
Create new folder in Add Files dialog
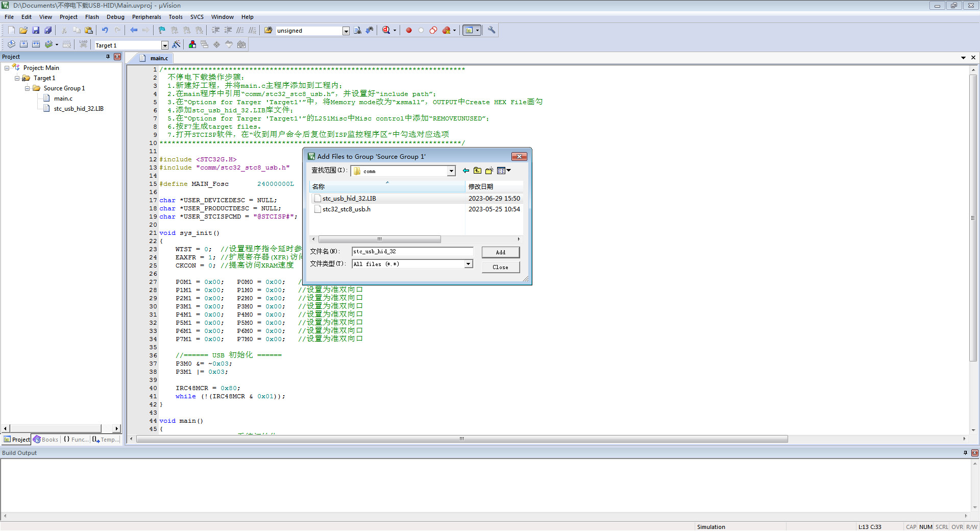(x=489, y=171)
